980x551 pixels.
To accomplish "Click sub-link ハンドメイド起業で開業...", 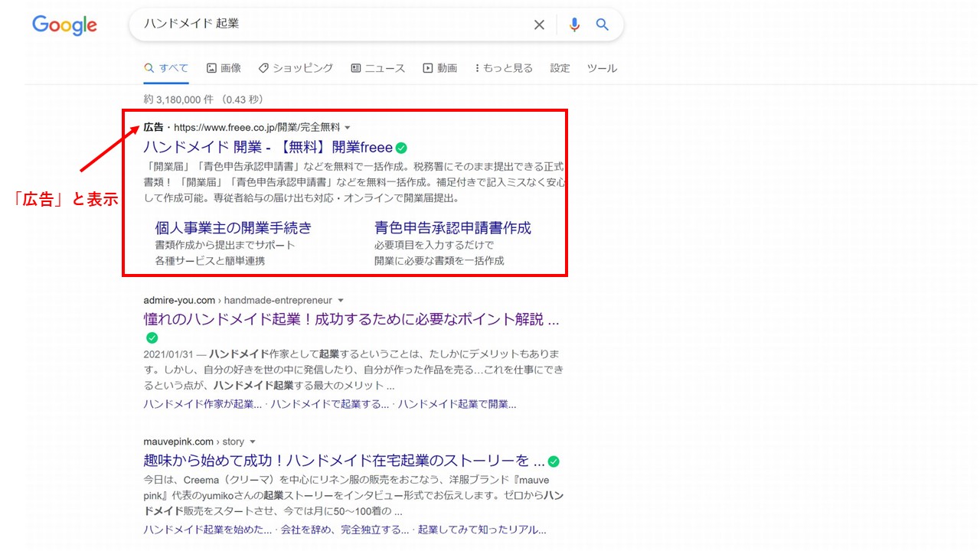I will [x=457, y=404].
